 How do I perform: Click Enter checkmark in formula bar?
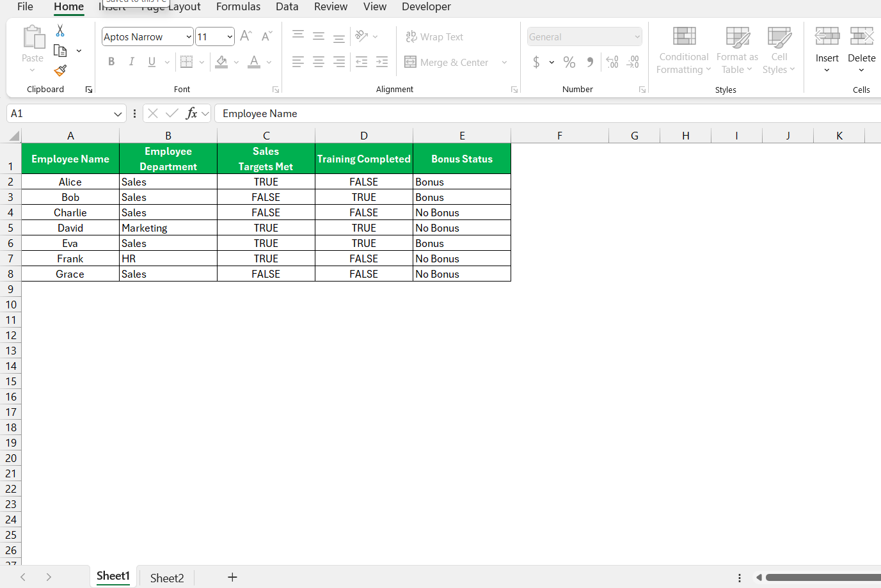(x=171, y=113)
